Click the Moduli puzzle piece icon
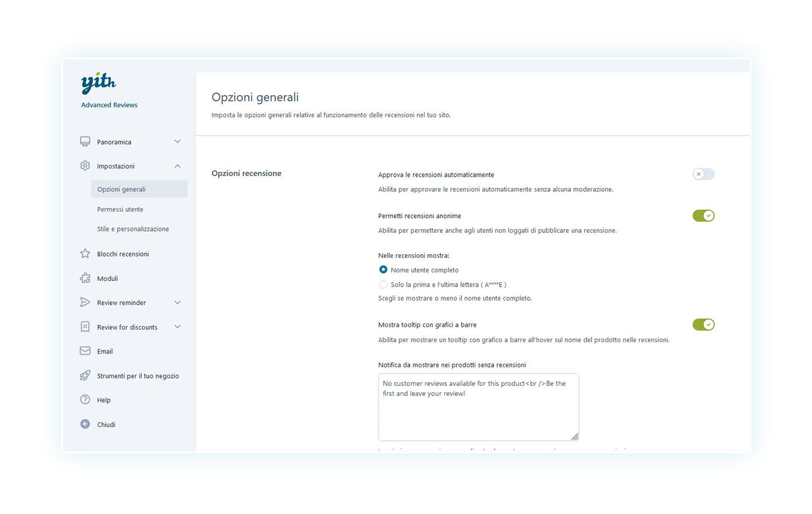The width and height of the screenshot is (812, 514). (x=85, y=279)
